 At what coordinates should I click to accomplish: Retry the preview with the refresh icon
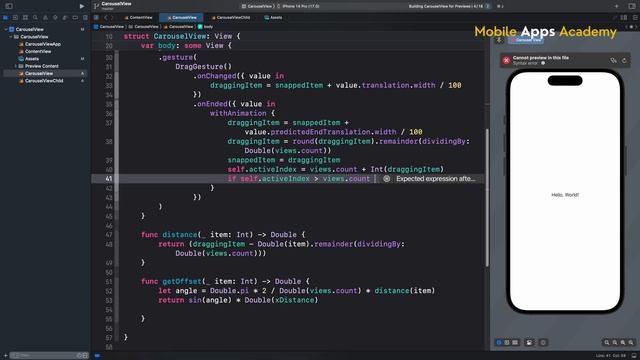click(624, 60)
